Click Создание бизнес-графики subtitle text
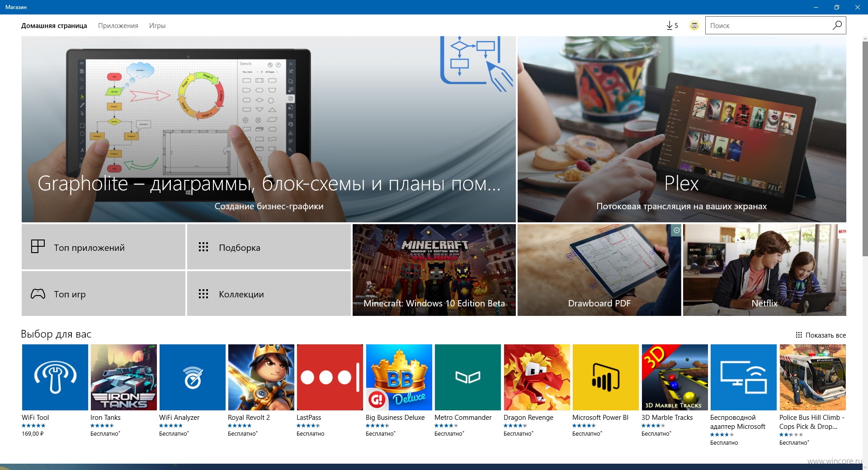The image size is (868, 470). pos(269,207)
